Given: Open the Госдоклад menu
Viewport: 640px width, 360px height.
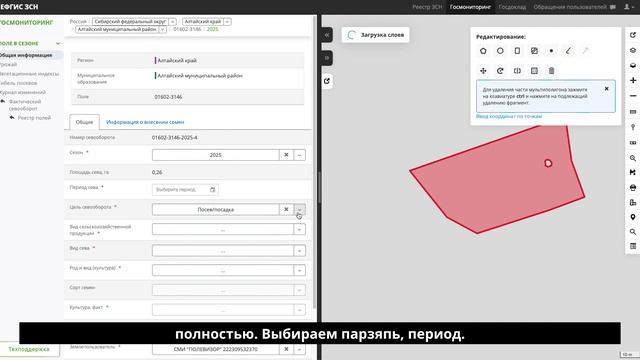Looking at the screenshot, I should (x=512, y=7).
